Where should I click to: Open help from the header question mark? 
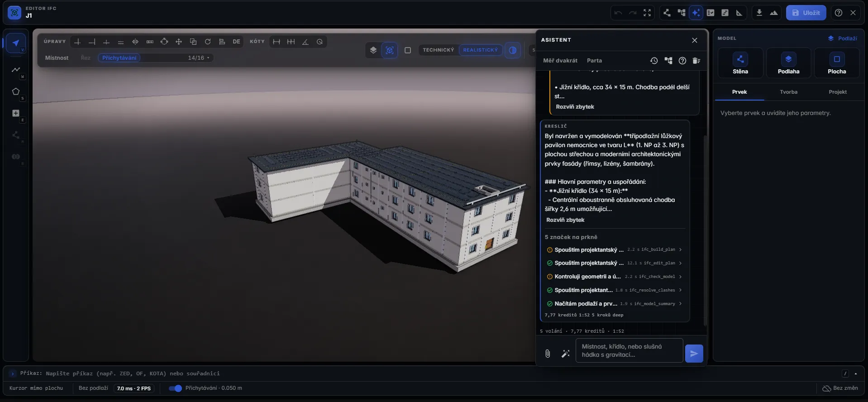tap(839, 13)
